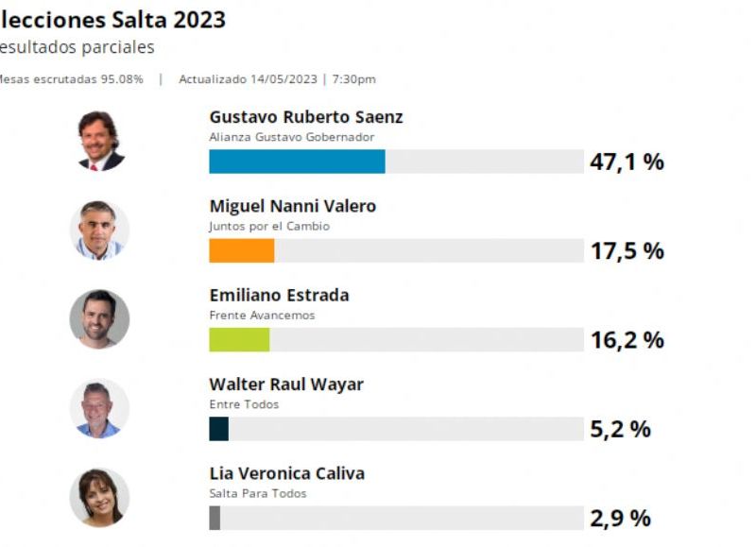Click Gustavo Ruberto Saenz's portrait photo
Viewport: 756px width, 547px height.
click(100, 141)
